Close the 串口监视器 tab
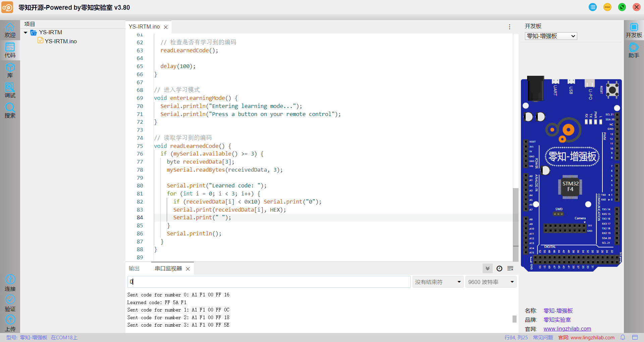The width and height of the screenshot is (644, 342). click(x=188, y=269)
